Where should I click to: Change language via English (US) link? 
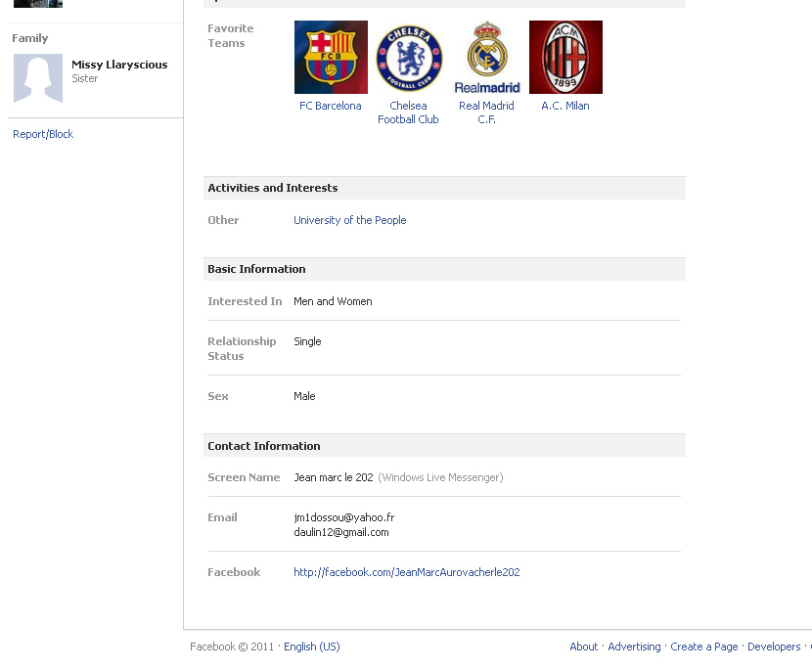click(312, 647)
